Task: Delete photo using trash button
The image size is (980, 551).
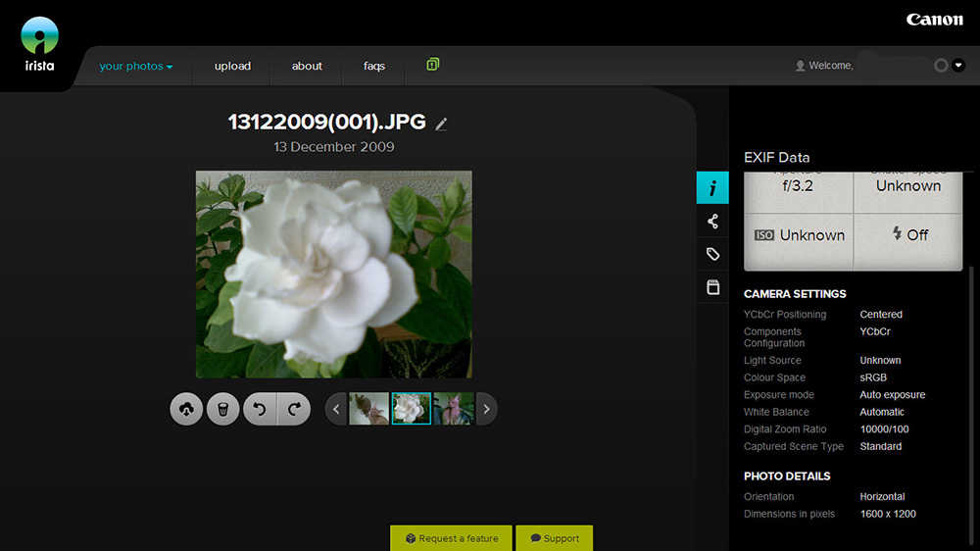Action: click(223, 409)
